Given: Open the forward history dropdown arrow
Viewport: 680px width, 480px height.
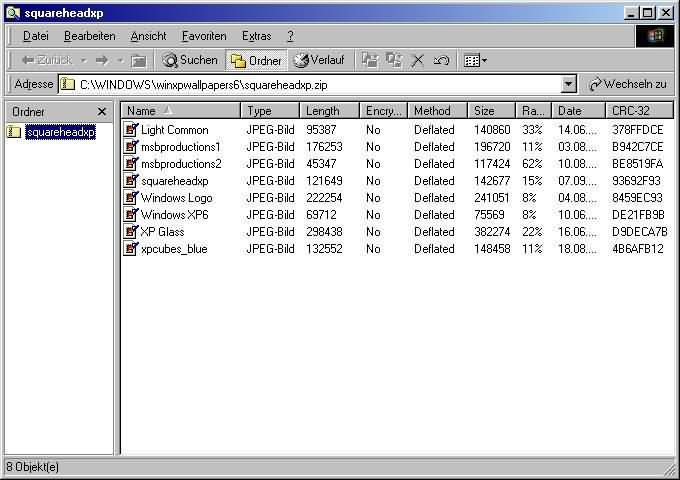Looking at the screenshot, I should pyautogui.click(x=121, y=60).
